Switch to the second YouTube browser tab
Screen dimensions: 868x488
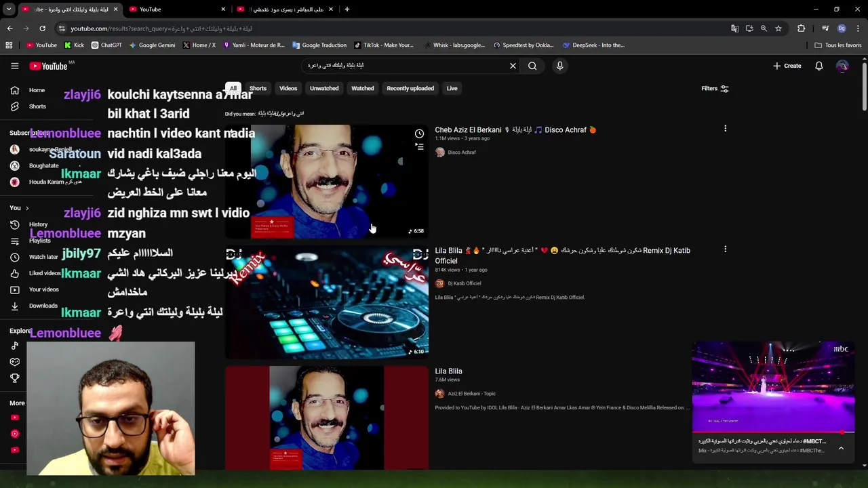176,9
